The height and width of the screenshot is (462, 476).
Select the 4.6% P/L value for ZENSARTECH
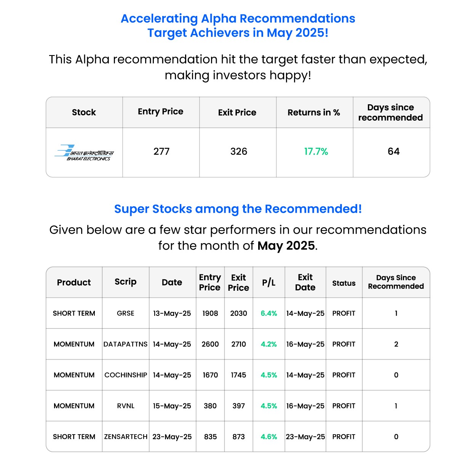[x=269, y=437]
